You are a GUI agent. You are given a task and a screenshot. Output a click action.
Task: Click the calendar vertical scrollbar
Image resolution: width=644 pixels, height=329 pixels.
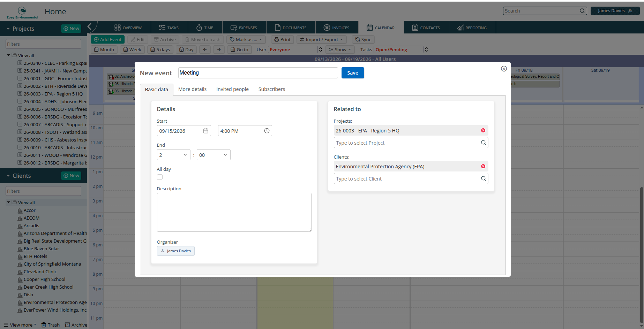pyautogui.click(x=642, y=254)
